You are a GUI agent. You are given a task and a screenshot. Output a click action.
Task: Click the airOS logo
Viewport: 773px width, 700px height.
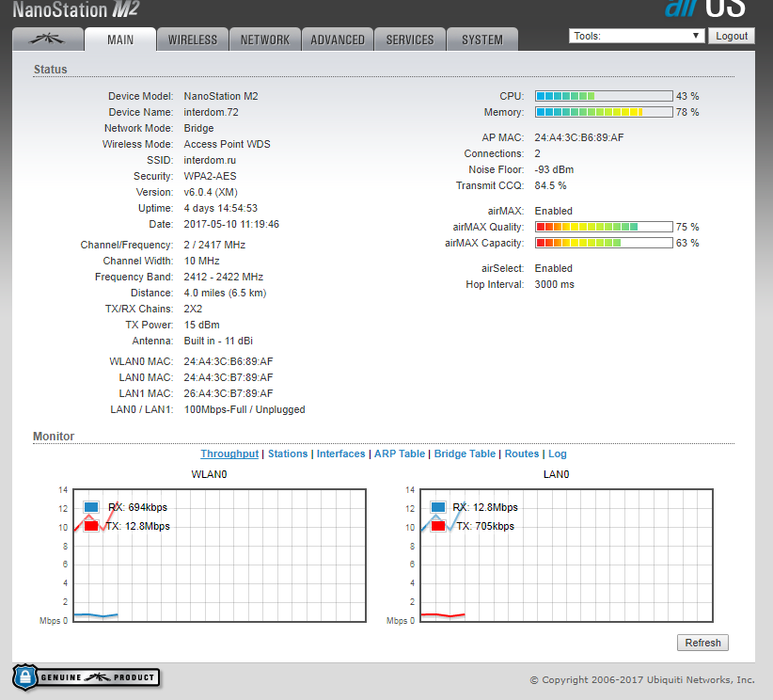point(705,8)
